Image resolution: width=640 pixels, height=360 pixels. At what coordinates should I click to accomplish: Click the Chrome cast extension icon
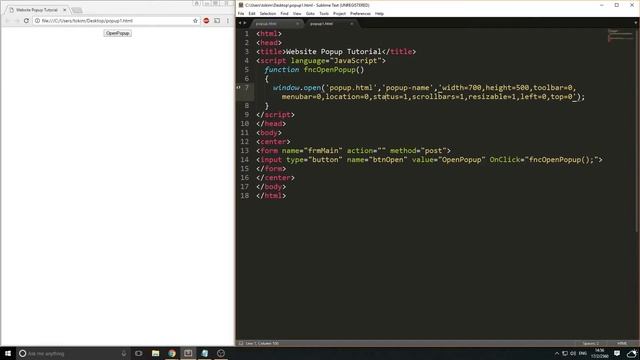point(217,20)
